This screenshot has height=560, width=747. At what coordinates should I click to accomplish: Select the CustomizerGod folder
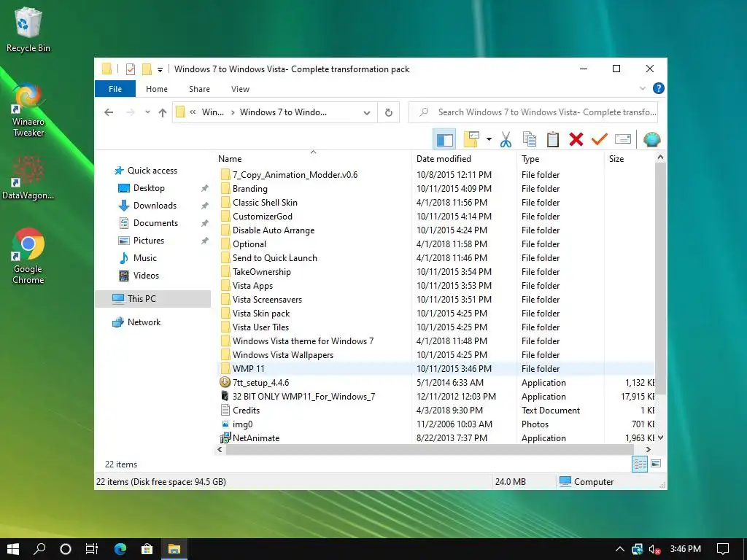pyautogui.click(x=436, y=216)
